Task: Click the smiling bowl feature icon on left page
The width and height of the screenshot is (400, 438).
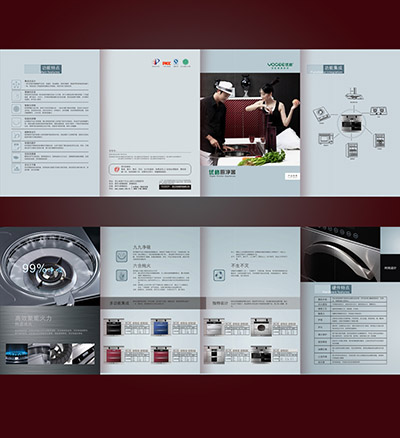Action: [x=16, y=122]
